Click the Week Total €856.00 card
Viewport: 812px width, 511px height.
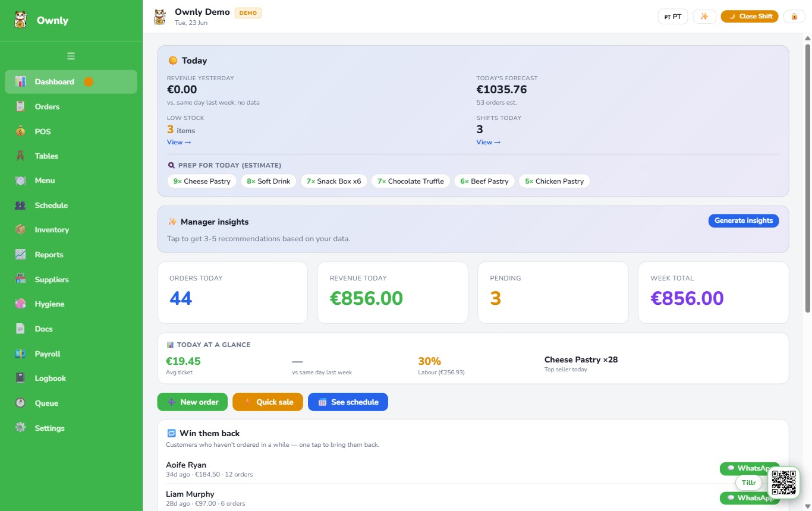tap(713, 293)
